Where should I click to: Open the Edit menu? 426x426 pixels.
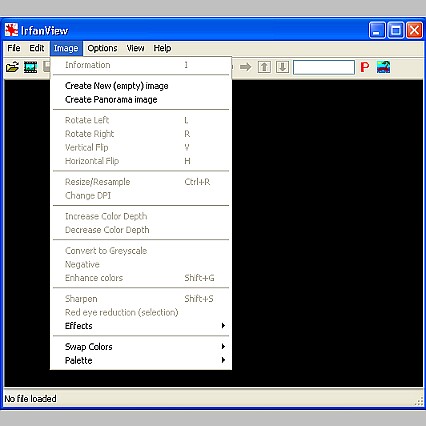(x=37, y=48)
